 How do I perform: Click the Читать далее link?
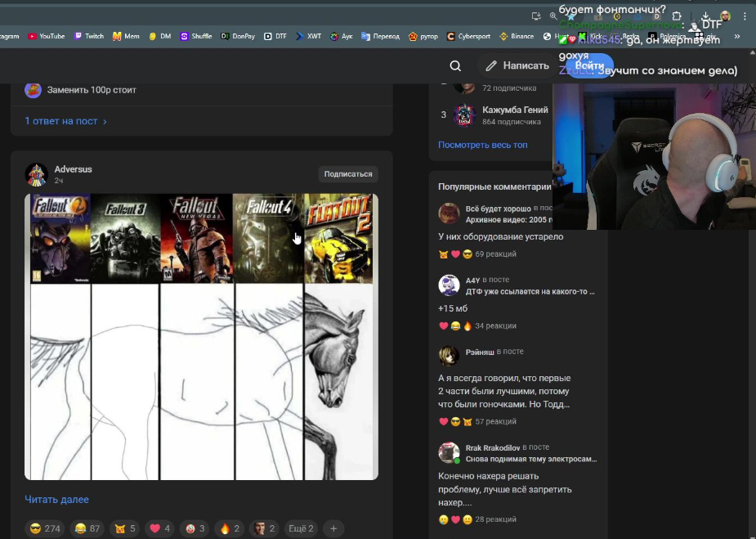56,500
